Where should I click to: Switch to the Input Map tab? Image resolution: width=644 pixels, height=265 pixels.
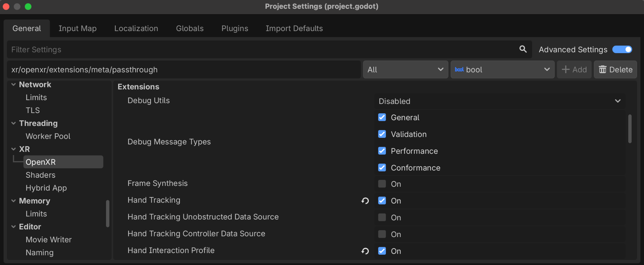77,28
